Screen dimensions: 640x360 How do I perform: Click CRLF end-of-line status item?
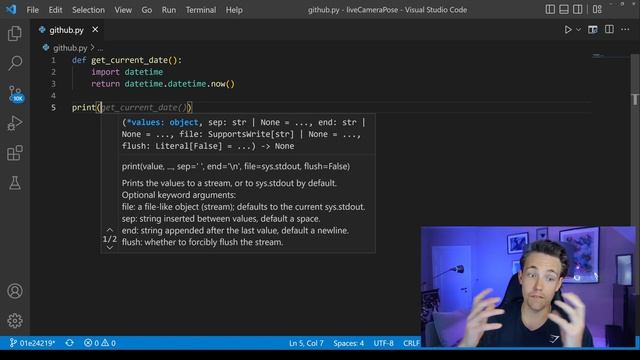click(x=411, y=343)
